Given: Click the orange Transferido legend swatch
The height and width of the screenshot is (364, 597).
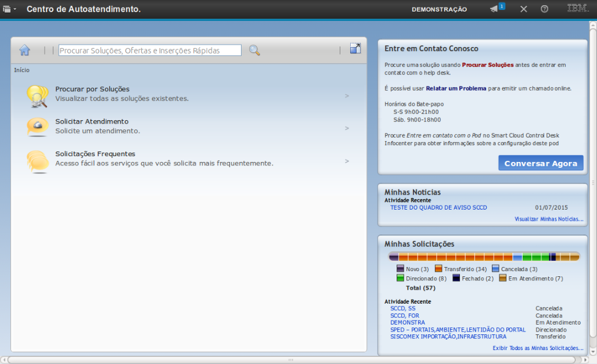Looking at the screenshot, I should [x=438, y=269].
